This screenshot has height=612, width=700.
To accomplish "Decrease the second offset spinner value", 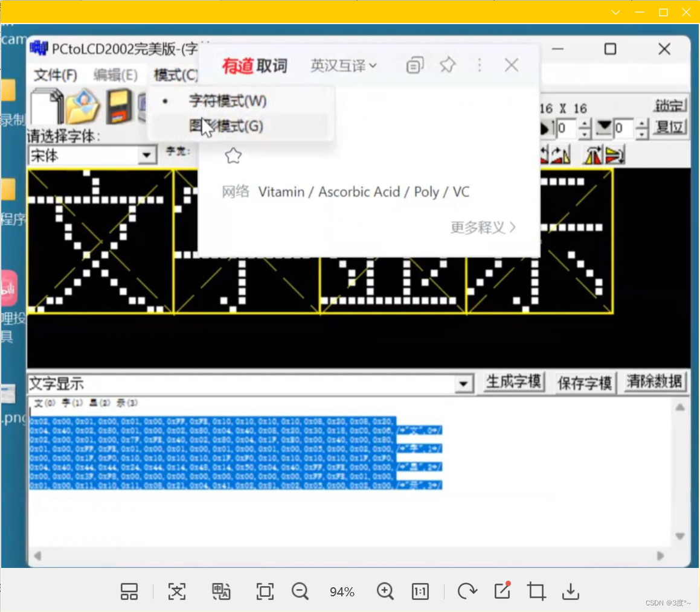I will coord(642,133).
